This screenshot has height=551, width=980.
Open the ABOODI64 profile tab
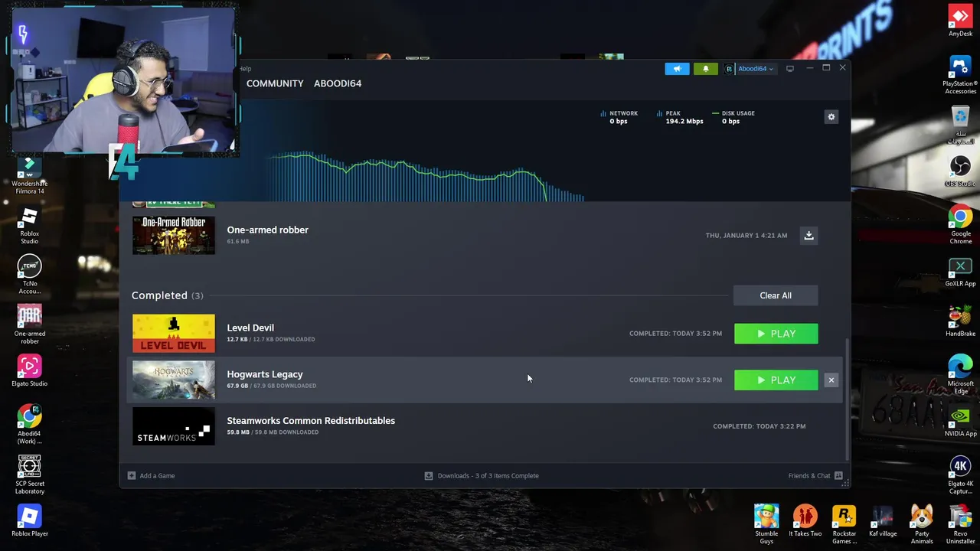(338, 83)
